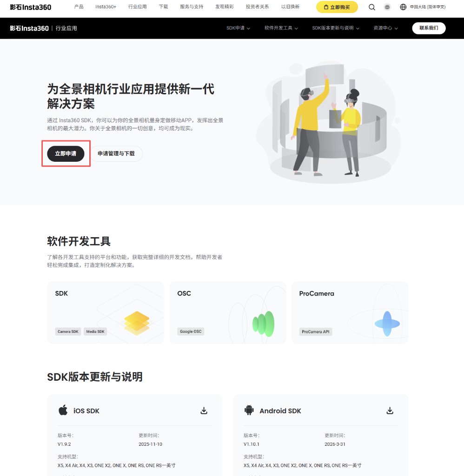
Task: Open the Media SDK tag
Action: click(95, 331)
